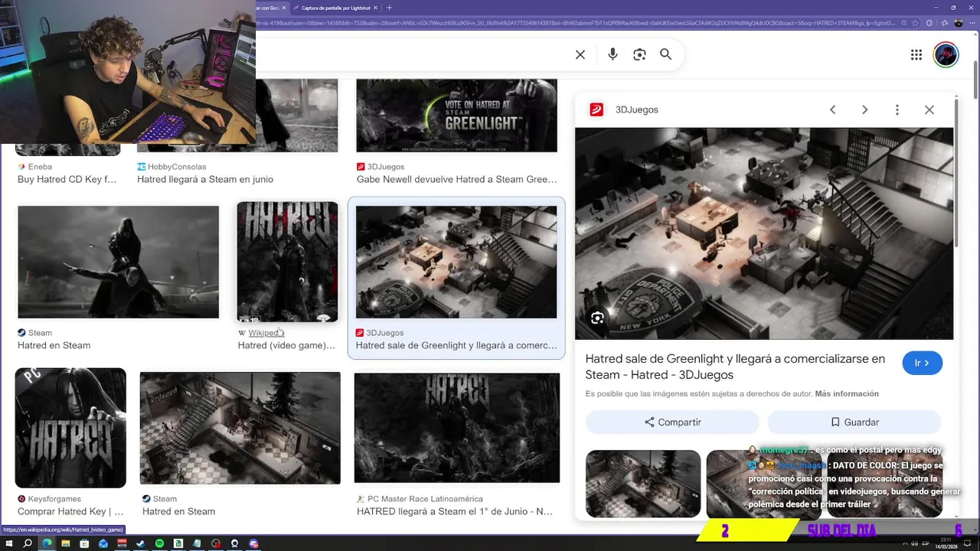Open three-dot options in preview panel
This screenshot has height=551, width=980.
pyautogui.click(x=897, y=109)
